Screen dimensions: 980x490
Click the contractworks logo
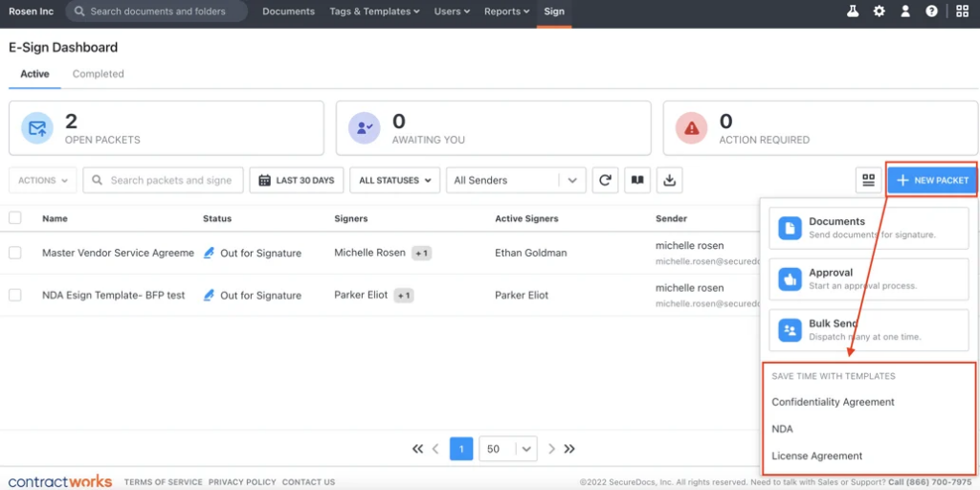(60, 482)
